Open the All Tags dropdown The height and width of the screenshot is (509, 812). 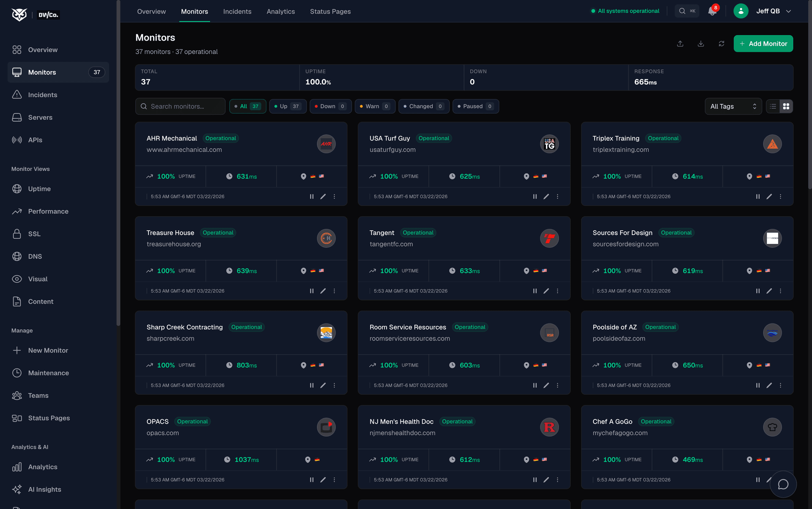[733, 106]
